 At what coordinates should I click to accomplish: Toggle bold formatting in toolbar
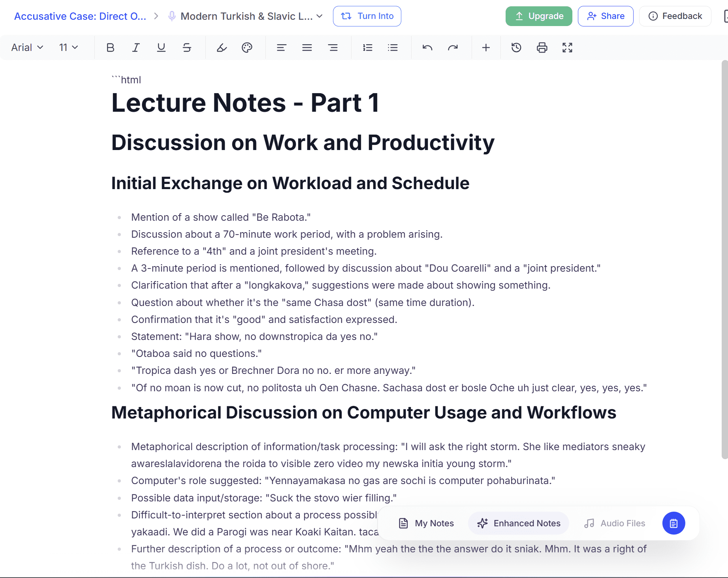pos(110,48)
